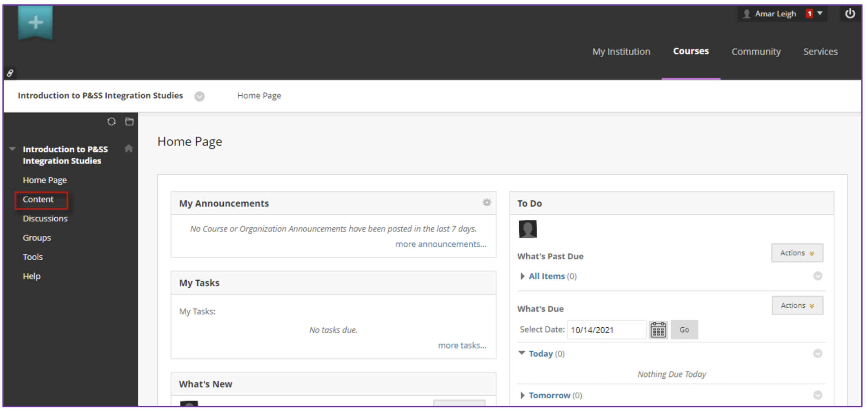The image size is (868, 411).
Task: Click the more announcements link
Action: (441, 244)
